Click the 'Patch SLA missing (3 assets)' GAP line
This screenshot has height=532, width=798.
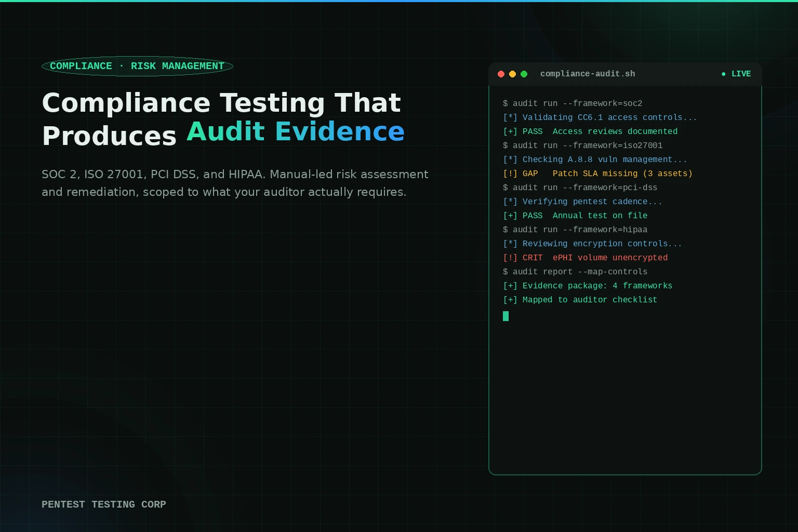click(x=597, y=174)
